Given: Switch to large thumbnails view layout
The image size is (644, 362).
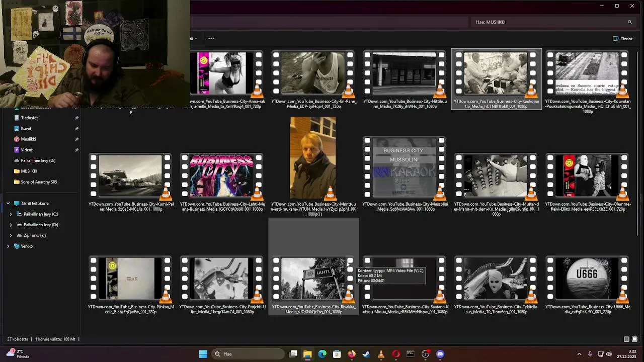Looking at the screenshot, I should pyautogui.click(x=634, y=339).
